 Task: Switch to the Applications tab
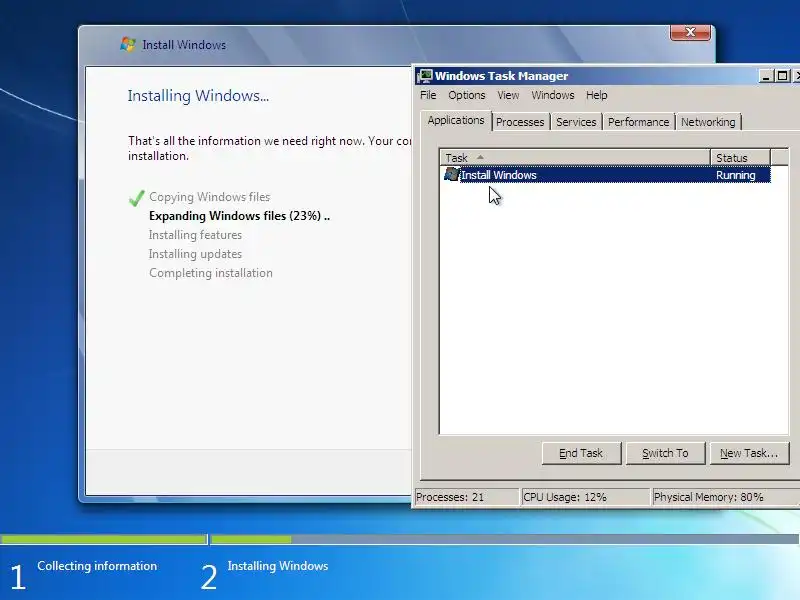(x=456, y=120)
